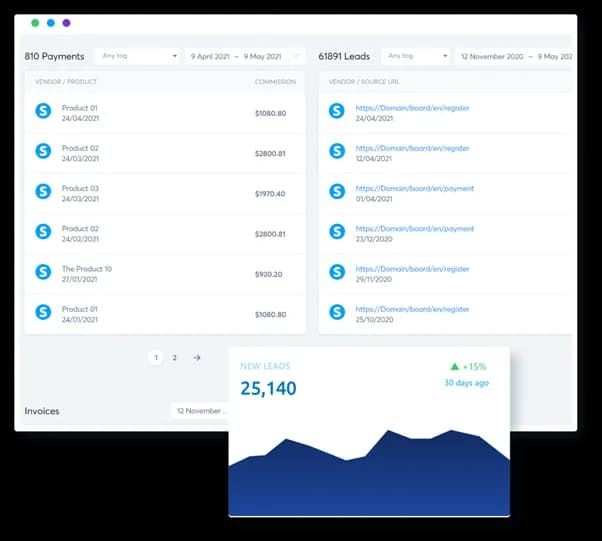Click commission $1080.80 for Product 01 dated 24/04/2021
Screen dimensions: 602x541
(270, 113)
